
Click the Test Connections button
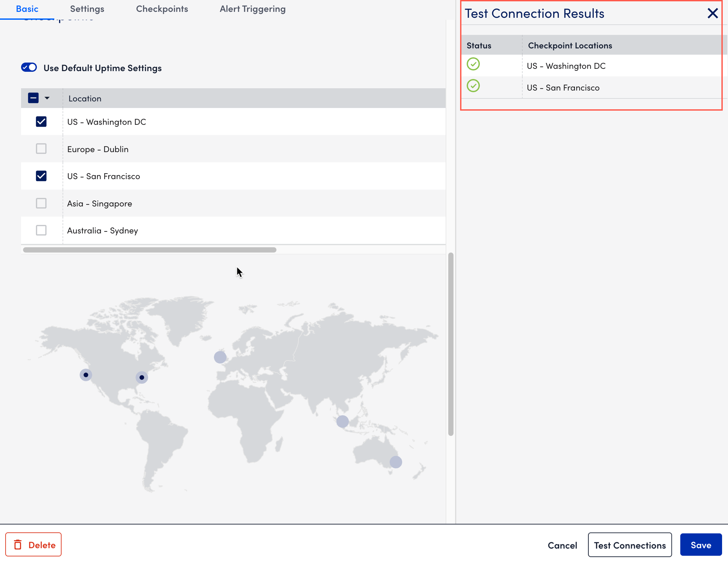tap(630, 545)
